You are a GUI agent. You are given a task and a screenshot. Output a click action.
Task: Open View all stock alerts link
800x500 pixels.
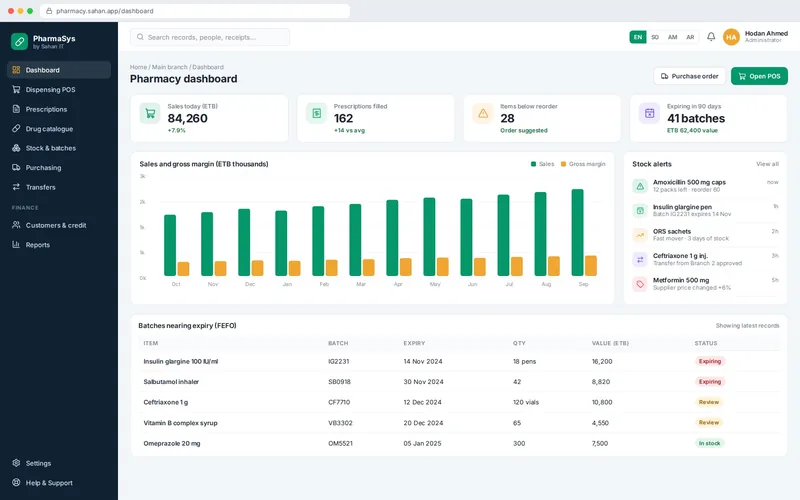coord(767,164)
